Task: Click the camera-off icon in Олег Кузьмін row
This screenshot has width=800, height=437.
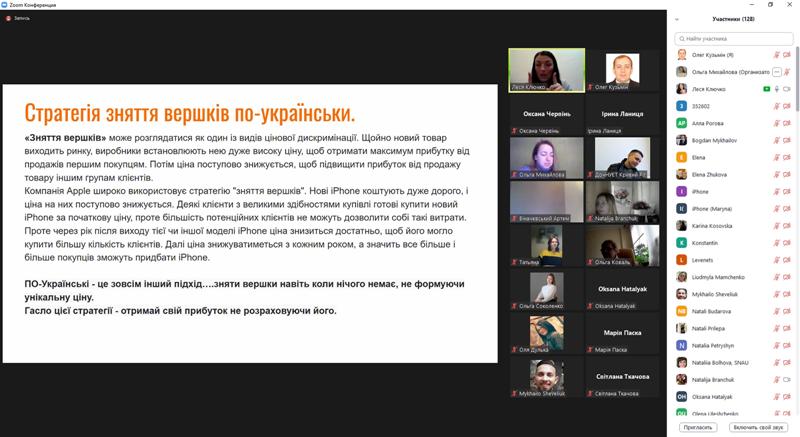Action: pyautogui.click(x=787, y=55)
